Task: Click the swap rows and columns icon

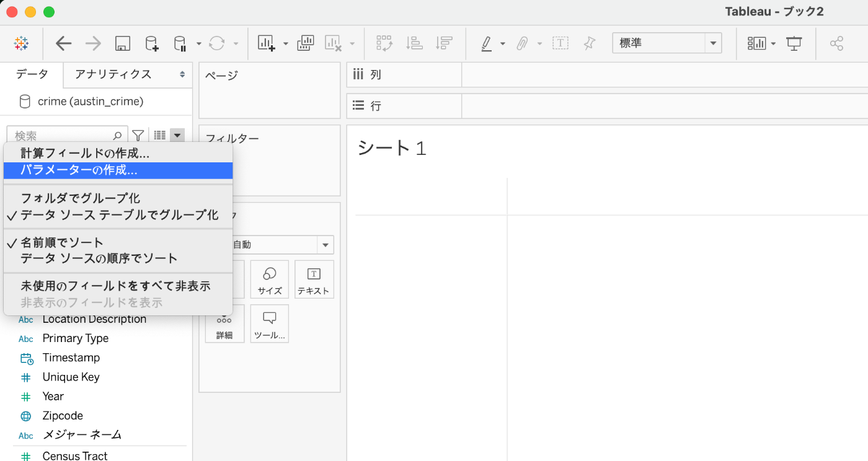Action: click(x=384, y=43)
